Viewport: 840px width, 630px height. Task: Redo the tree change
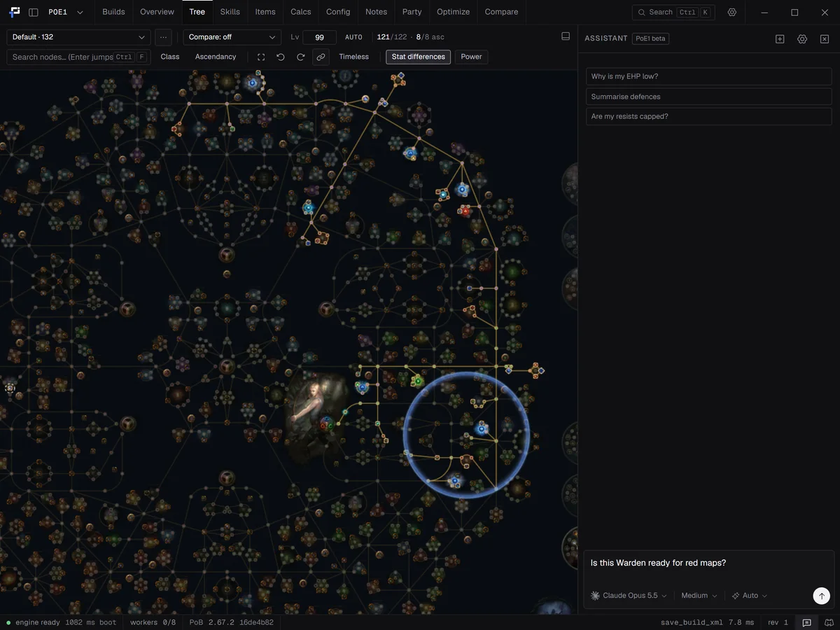coord(300,57)
